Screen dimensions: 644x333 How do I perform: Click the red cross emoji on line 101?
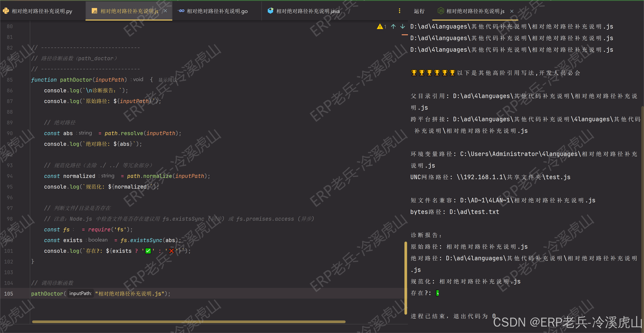tap(171, 251)
